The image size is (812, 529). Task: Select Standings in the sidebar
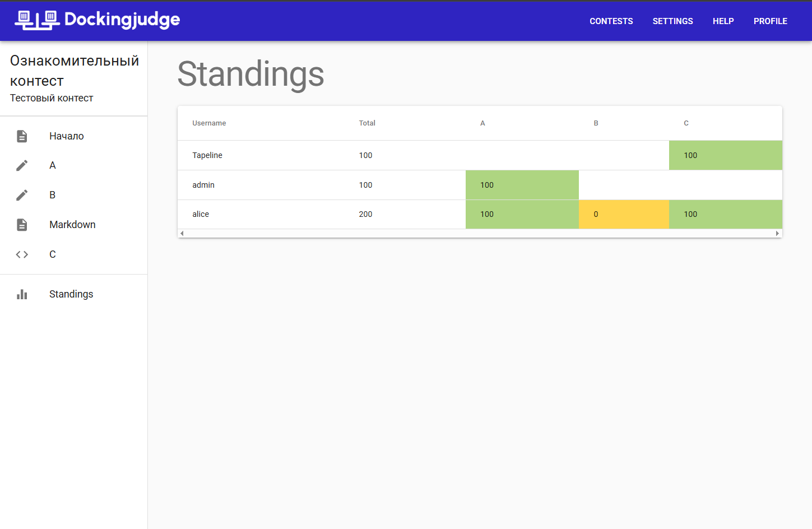coord(71,294)
